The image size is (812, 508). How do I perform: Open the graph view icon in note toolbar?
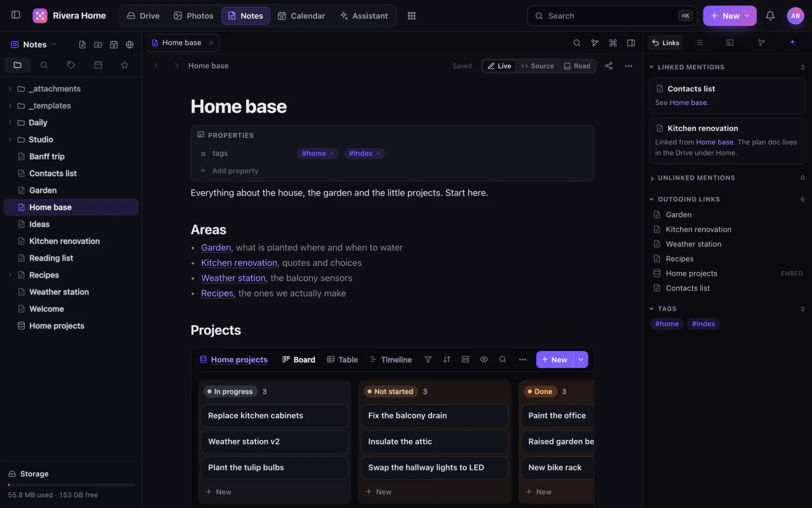click(595, 43)
